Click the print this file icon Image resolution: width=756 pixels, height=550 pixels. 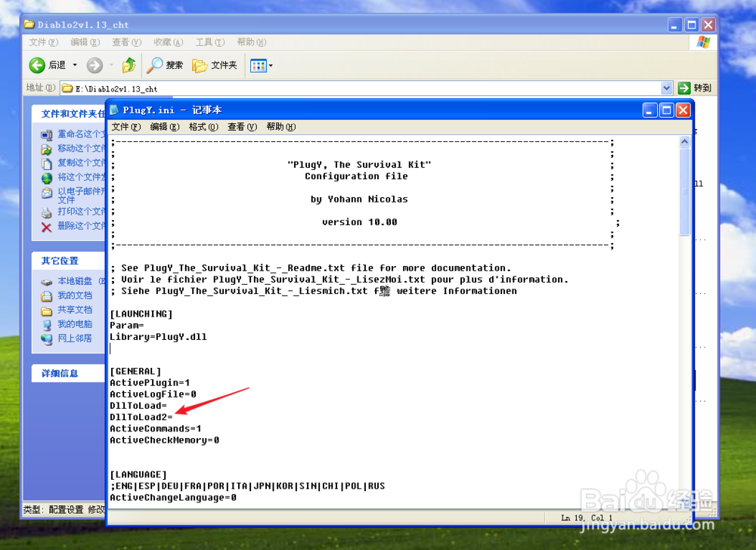[x=46, y=212]
